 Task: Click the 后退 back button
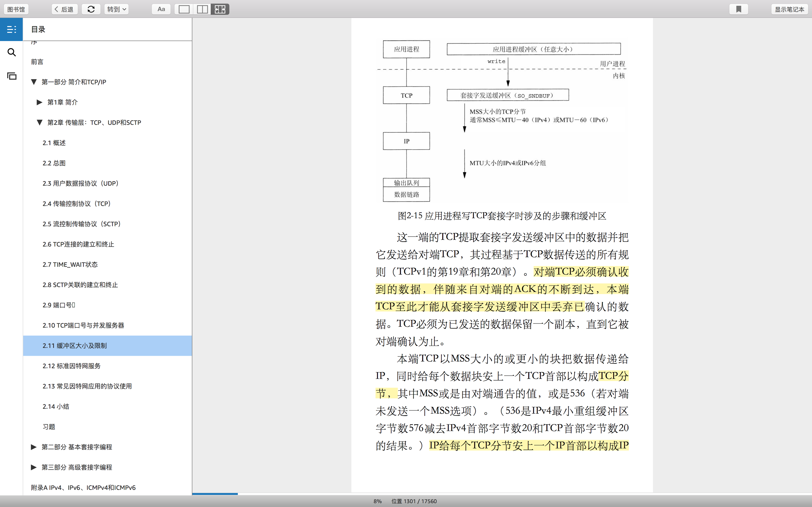pos(64,9)
